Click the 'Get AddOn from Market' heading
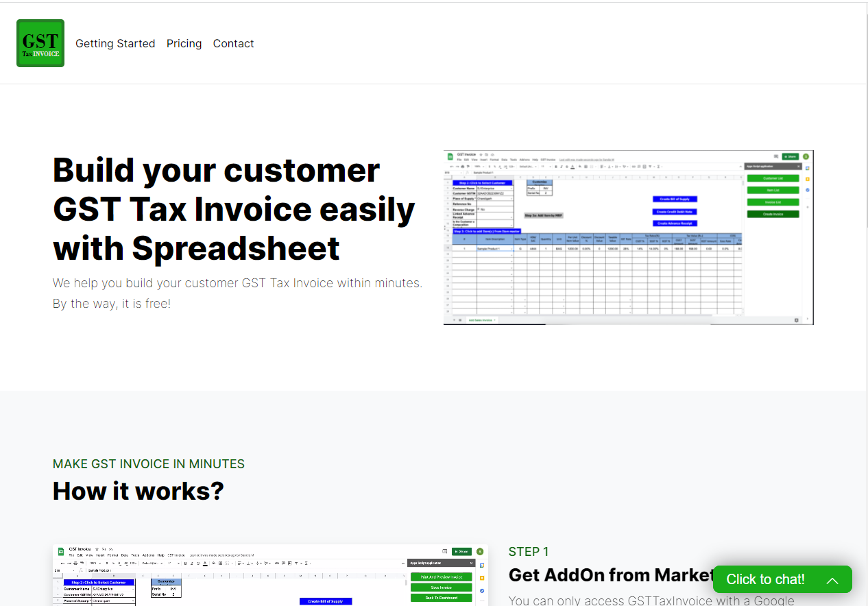 pos(612,574)
